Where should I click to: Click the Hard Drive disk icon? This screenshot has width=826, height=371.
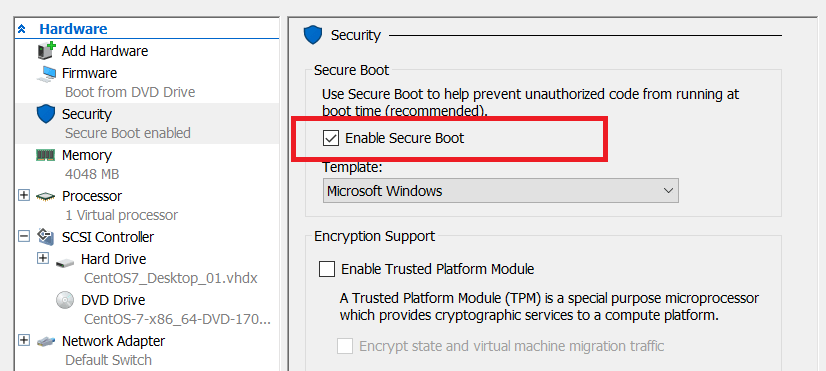65,261
